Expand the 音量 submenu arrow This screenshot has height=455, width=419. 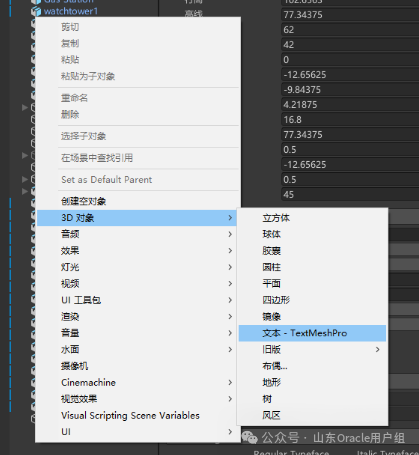[230, 333]
